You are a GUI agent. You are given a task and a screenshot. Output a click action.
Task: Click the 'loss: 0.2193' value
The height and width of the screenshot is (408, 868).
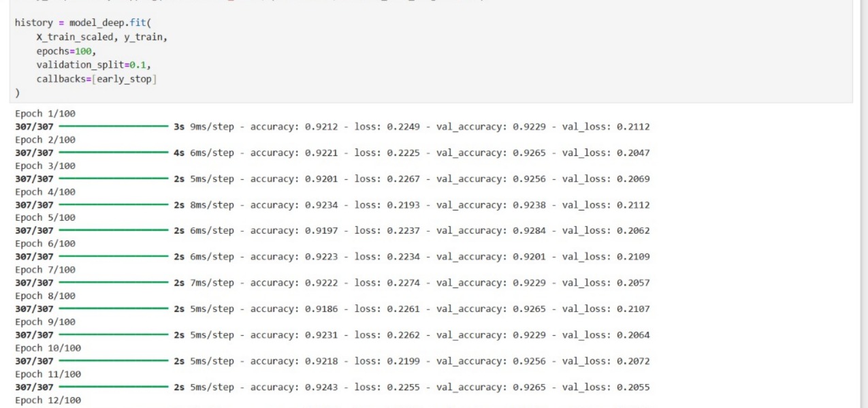(387, 205)
